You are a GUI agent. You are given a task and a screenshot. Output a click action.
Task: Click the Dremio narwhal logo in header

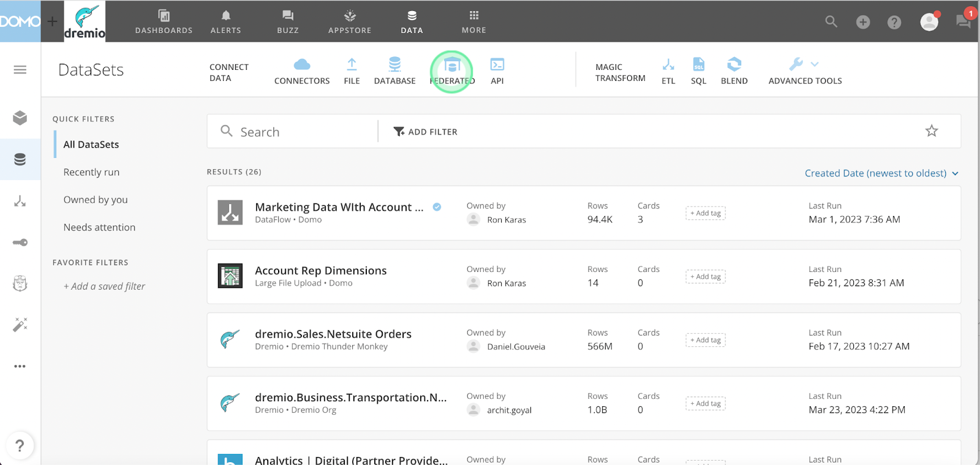pos(85,21)
